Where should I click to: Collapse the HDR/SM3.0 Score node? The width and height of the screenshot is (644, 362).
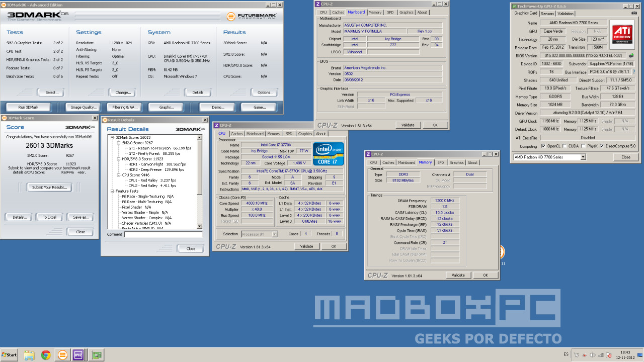118,159
